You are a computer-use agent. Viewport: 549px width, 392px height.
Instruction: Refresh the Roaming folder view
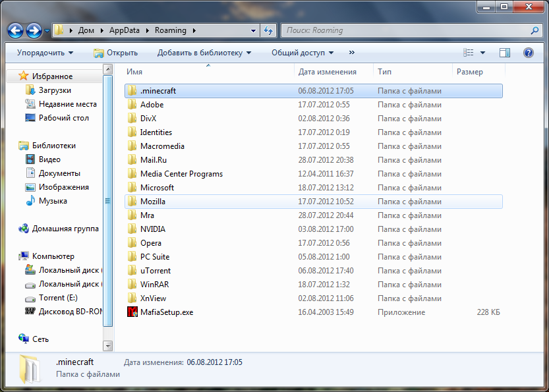pos(268,30)
